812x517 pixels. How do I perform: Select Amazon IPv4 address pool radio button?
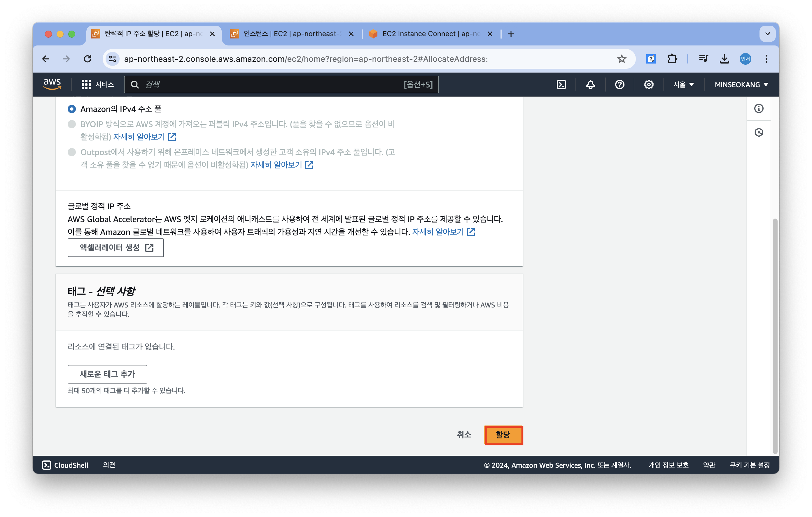[x=72, y=109]
